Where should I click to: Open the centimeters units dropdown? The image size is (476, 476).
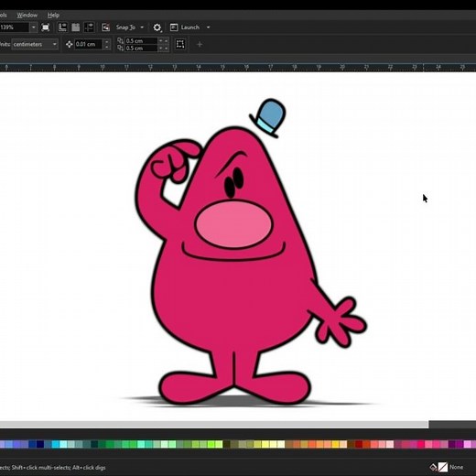pyautogui.click(x=35, y=44)
